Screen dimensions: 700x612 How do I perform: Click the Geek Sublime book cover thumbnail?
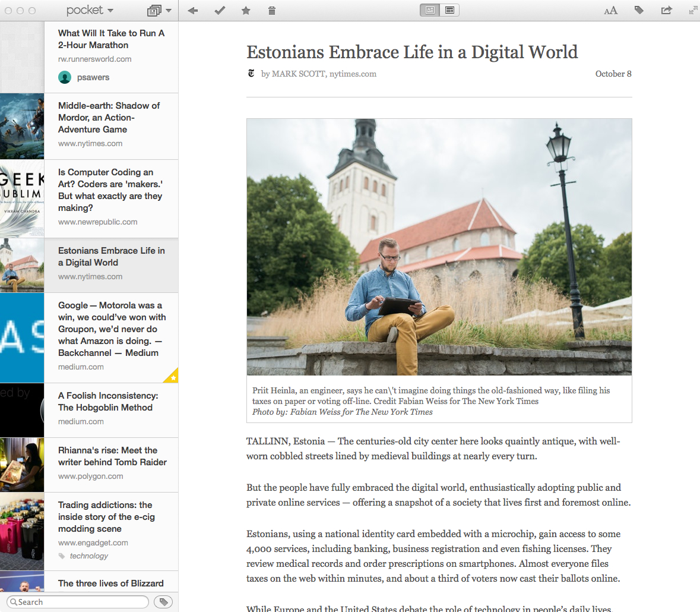(x=22, y=199)
